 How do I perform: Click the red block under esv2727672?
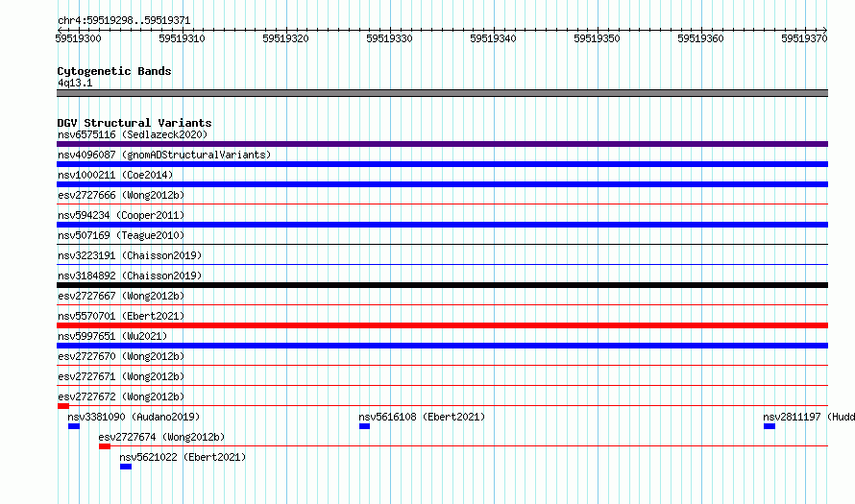[63, 406]
